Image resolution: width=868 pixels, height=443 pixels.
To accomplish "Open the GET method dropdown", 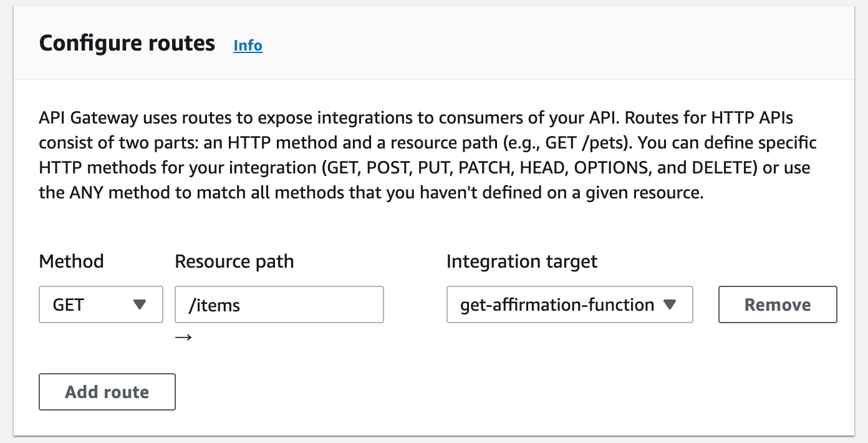I will click(101, 304).
